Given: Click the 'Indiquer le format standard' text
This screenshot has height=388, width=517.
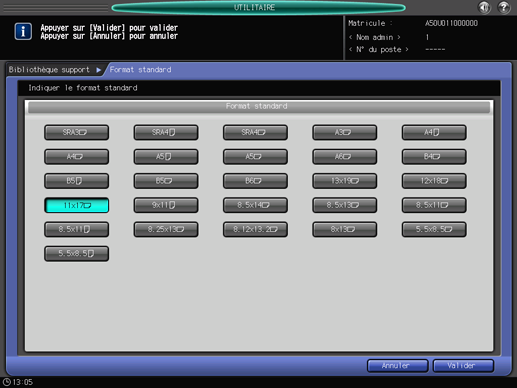Looking at the screenshot, I should (x=83, y=88).
